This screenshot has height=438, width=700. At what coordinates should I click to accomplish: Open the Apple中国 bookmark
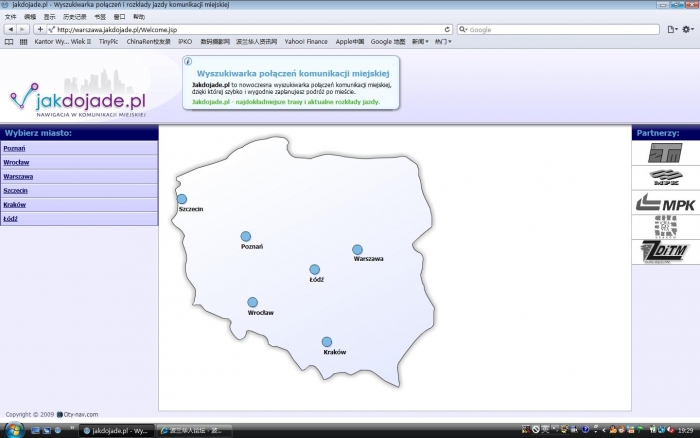pyautogui.click(x=350, y=42)
